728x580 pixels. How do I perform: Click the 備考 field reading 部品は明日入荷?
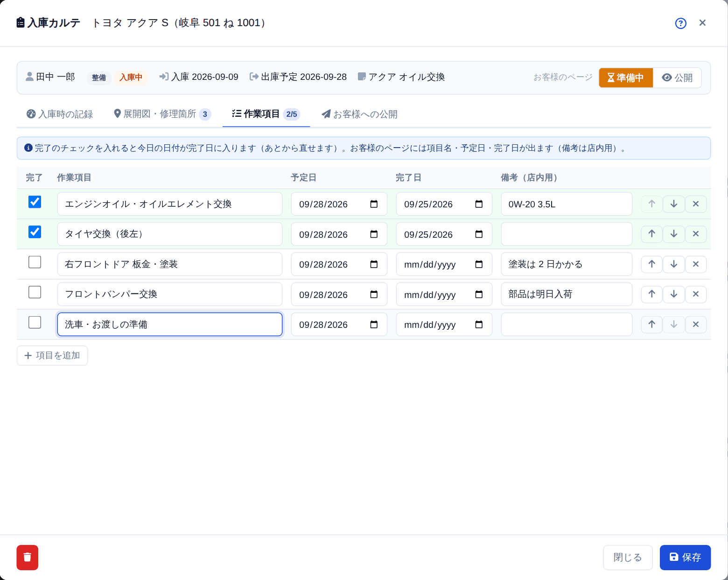point(567,294)
